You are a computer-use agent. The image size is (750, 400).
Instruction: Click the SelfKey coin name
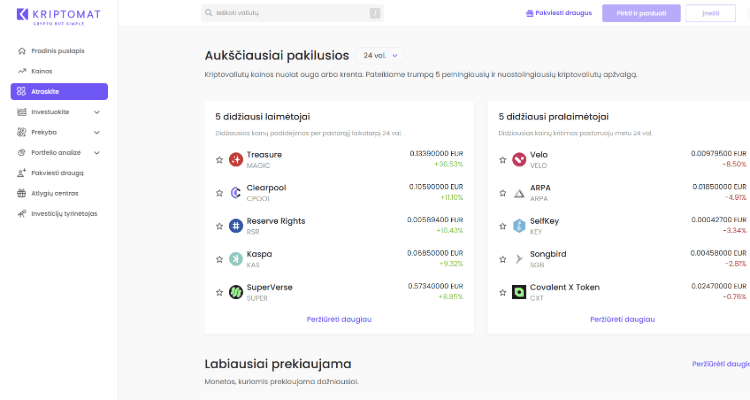(544, 221)
